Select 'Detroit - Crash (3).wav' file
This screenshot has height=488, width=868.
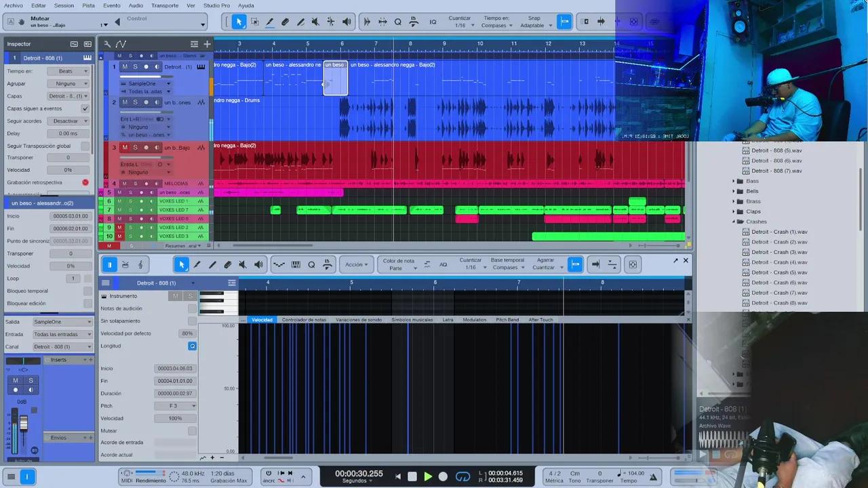coord(779,252)
